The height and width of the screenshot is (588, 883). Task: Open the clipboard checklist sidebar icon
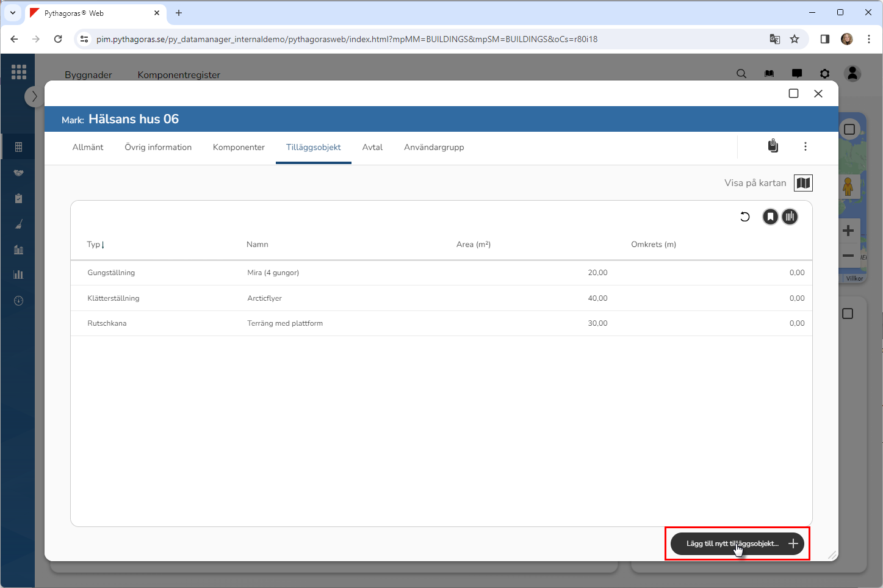(18, 198)
